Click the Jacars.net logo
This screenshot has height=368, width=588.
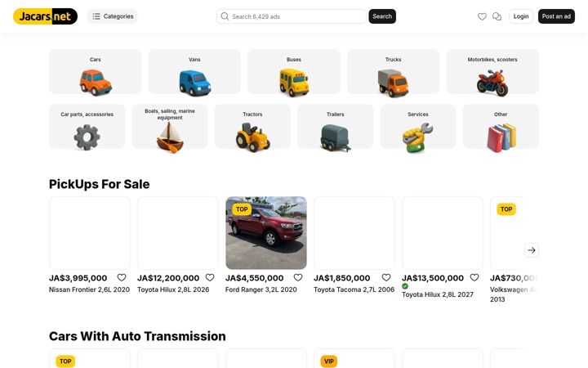[46, 16]
